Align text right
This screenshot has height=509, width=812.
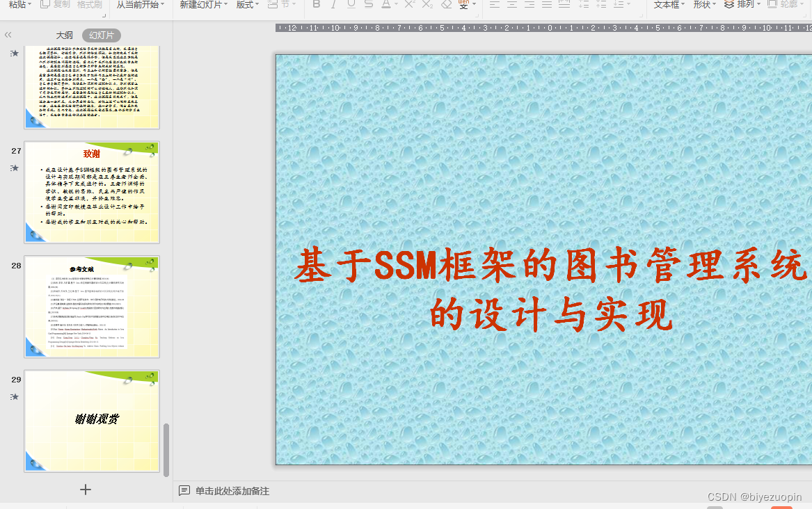click(x=530, y=4)
